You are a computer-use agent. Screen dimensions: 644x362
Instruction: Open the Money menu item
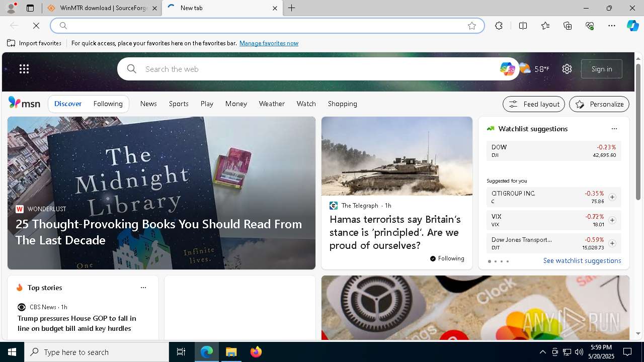pos(236,104)
